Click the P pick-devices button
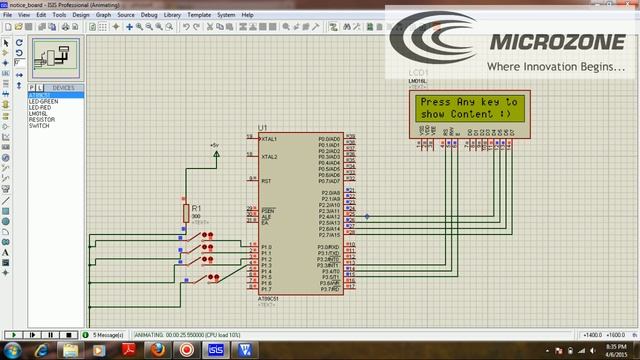This screenshot has height=360, width=640. coord(31,88)
